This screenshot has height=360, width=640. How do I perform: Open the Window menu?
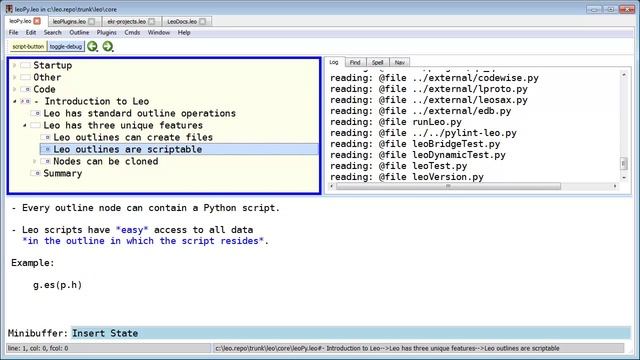click(159, 32)
